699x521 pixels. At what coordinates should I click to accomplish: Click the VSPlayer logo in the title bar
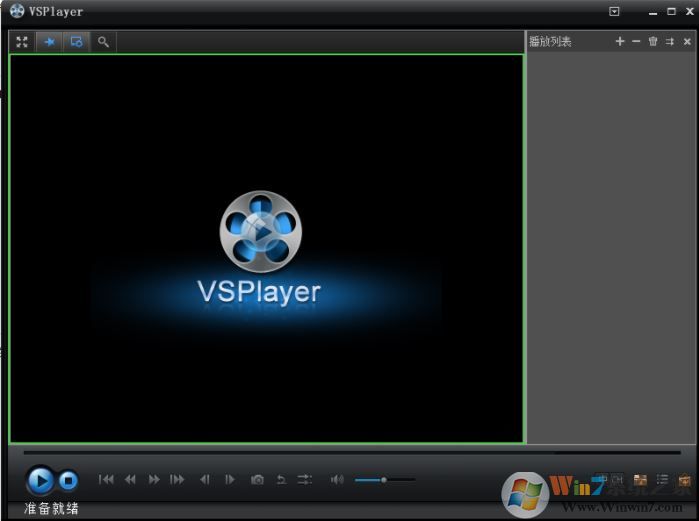click(17, 11)
